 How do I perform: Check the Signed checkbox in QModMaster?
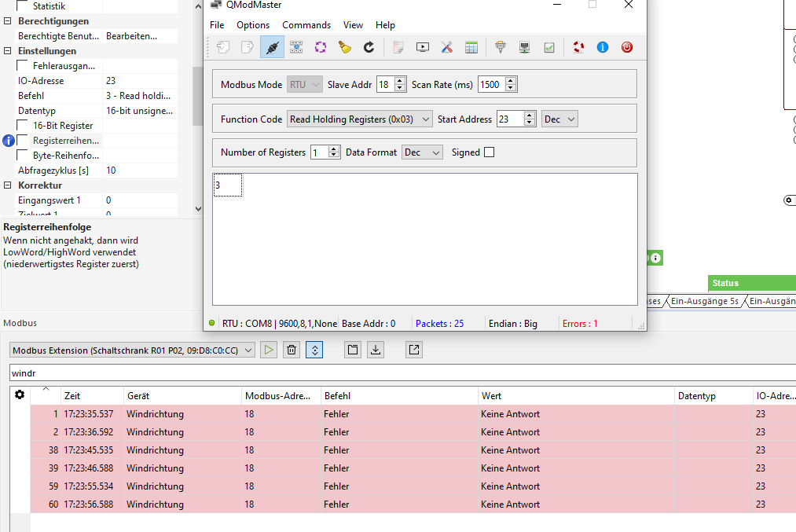click(490, 152)
